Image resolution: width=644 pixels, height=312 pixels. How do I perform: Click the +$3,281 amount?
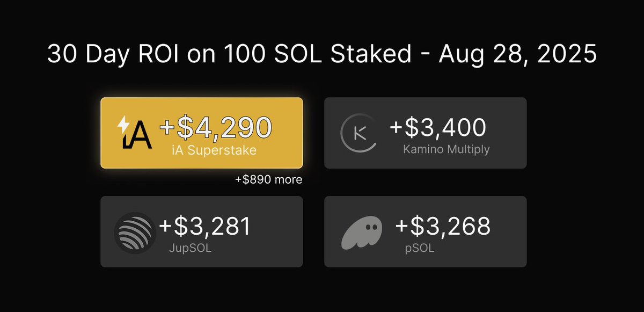[205, 226]
